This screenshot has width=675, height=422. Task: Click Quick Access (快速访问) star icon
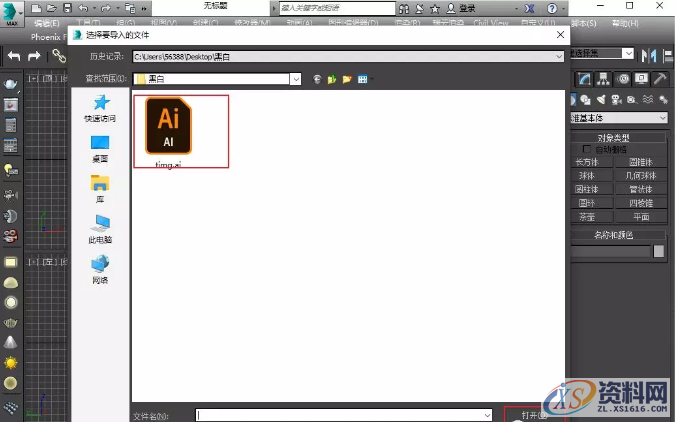pyautogui.click(x=100, y=103)
